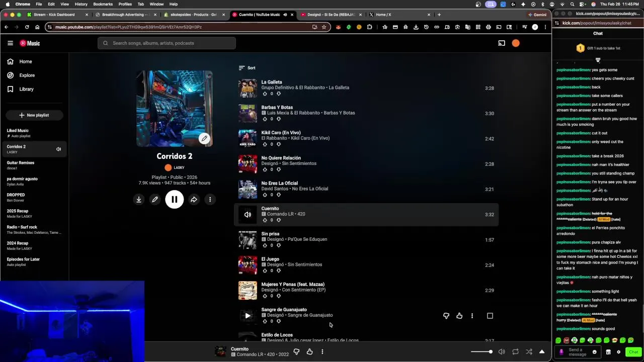Downvote El Juego track
Viewport: 644px width, 362px height.
point(279,270)
